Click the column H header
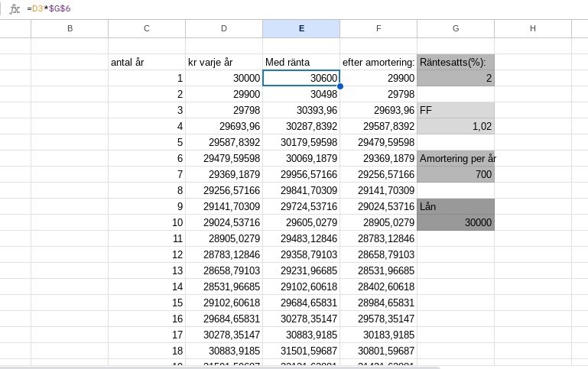588x369 pixels. coord(533,28)
